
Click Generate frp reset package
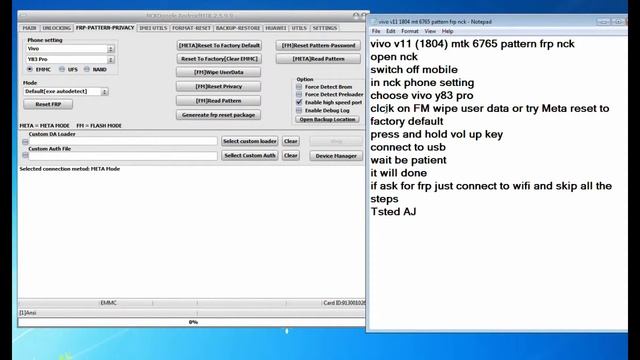[218, 115]
